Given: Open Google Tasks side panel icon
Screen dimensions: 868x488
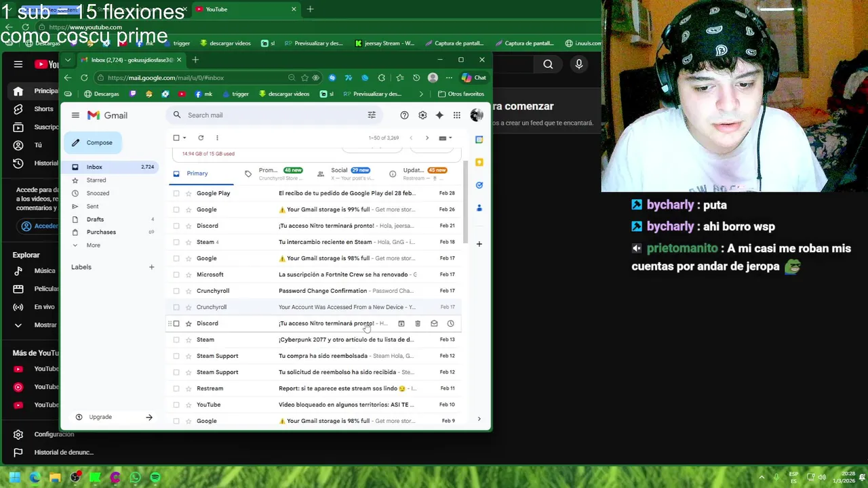Looking at the screenshot, I should pos(479,185).
